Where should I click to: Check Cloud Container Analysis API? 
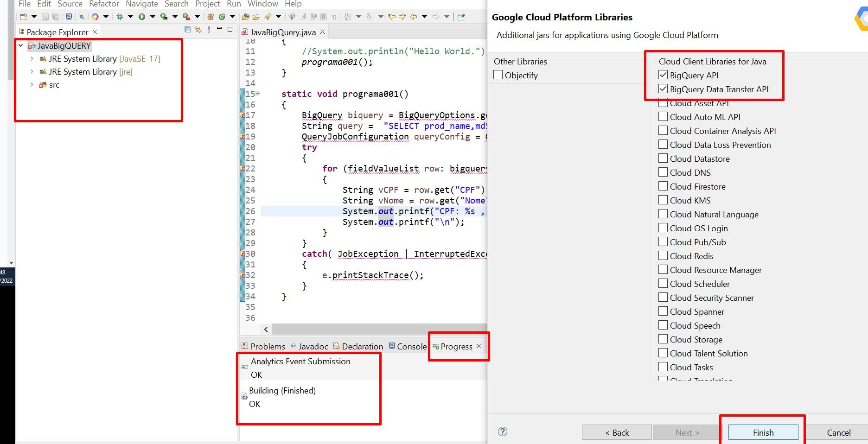(x=663, y=131)
